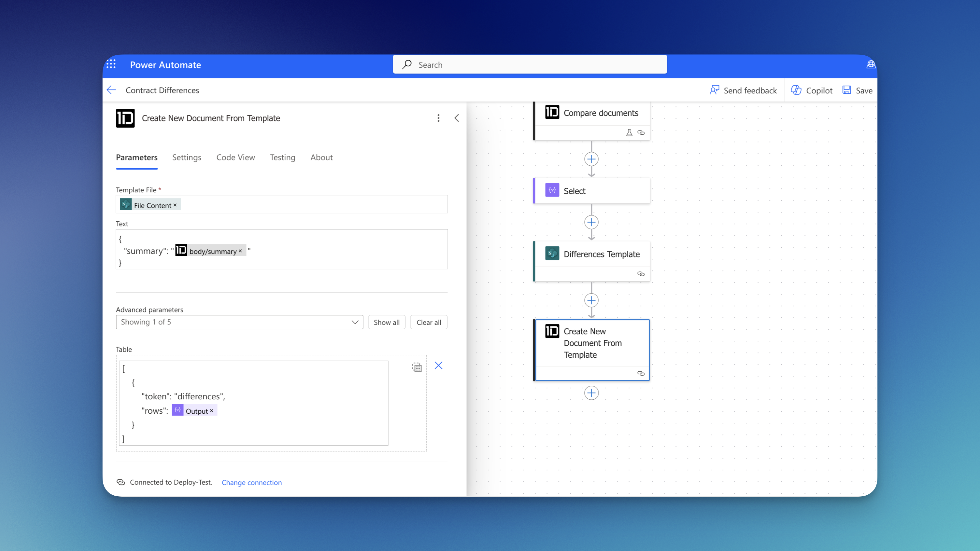Collapse the panel with the chevron icon
This screenshot has height=551, width=980.
coord(457,118)
